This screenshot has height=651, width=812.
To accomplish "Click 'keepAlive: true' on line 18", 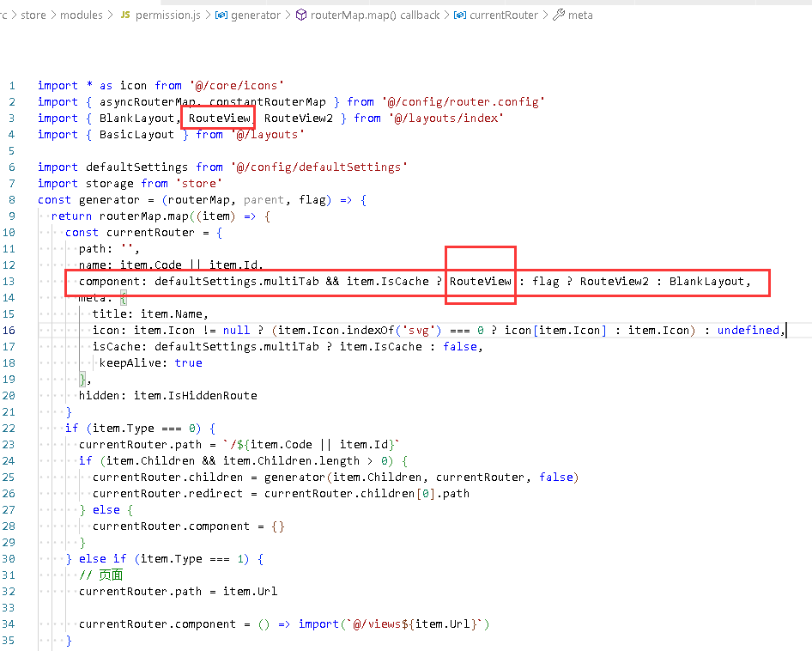I will click(x=150, y=362).
